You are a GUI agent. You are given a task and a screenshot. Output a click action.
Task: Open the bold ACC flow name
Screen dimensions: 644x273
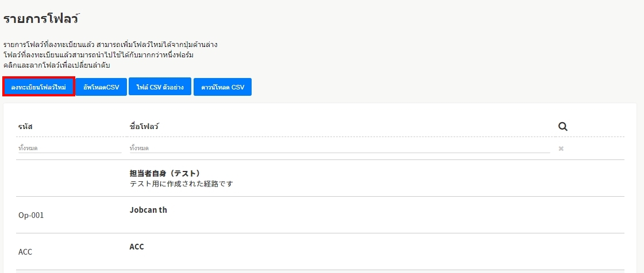(x=137, y=247)
